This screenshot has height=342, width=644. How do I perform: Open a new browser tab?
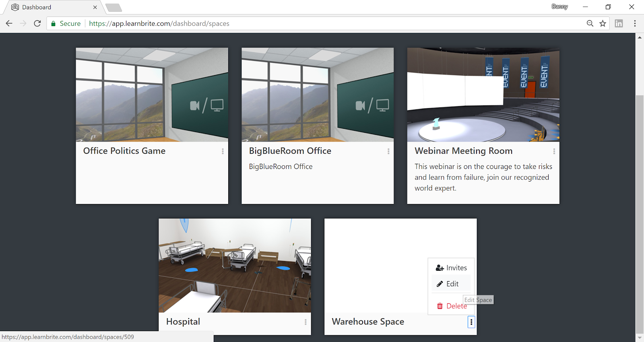(x=114, y=8)
